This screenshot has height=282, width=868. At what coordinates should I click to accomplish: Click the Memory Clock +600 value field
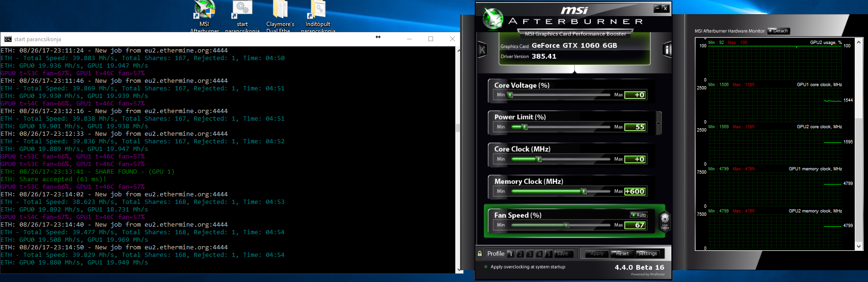point(635,191)
